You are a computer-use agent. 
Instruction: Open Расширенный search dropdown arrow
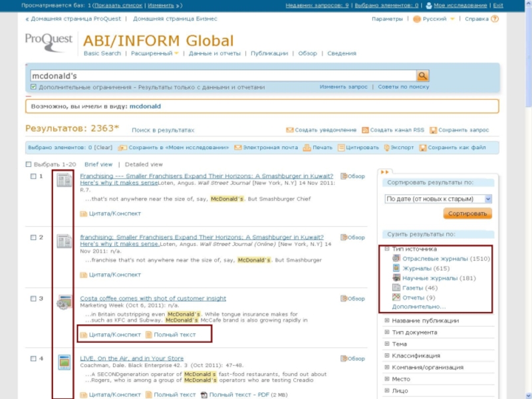pos(176,53)
